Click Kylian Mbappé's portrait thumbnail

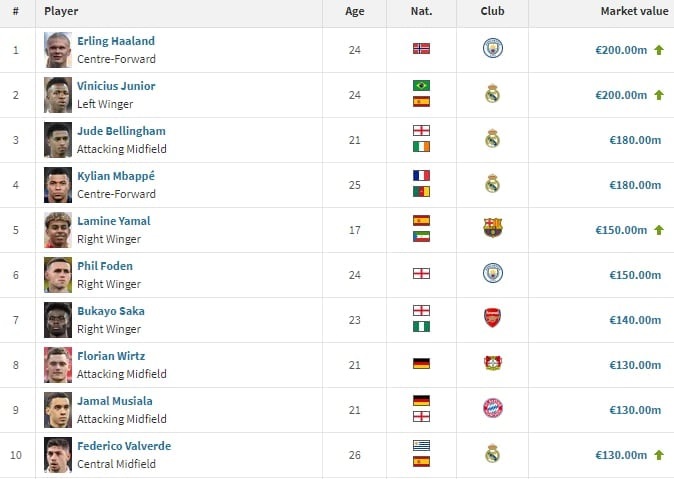(58, 185)
